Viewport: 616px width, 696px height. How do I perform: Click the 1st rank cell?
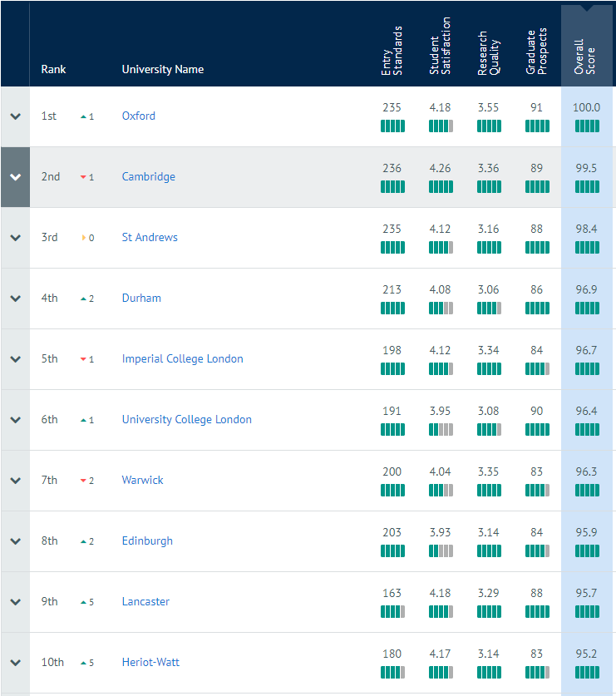(49, 116)
